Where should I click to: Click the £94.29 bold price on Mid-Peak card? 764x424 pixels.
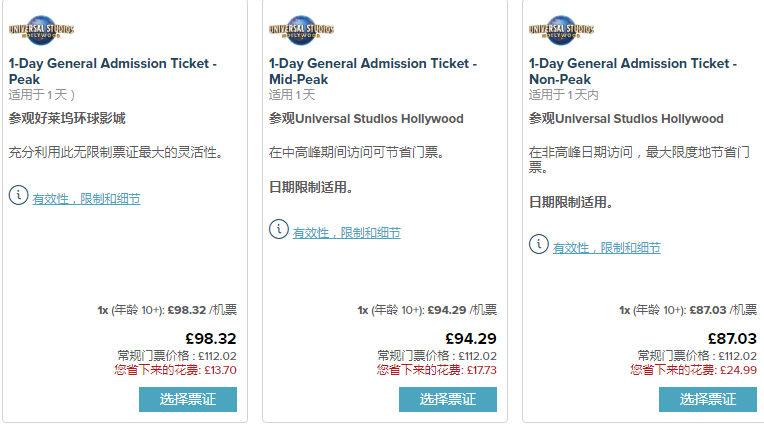click(471, 338)
